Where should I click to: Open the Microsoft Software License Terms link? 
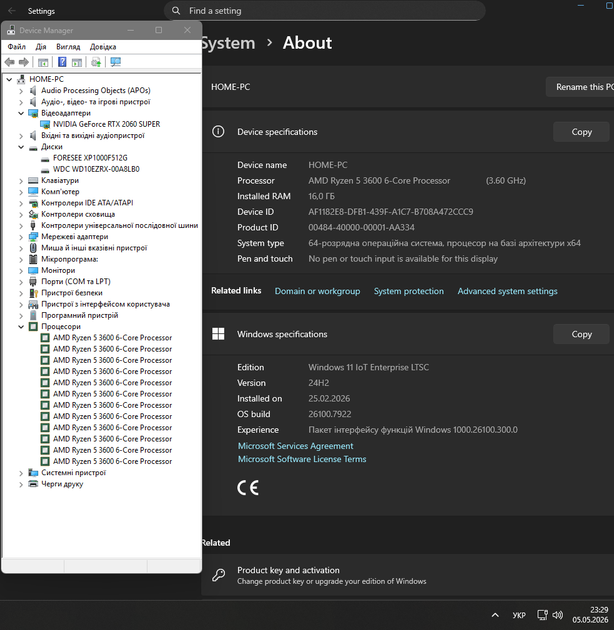(x=302, y=459)
